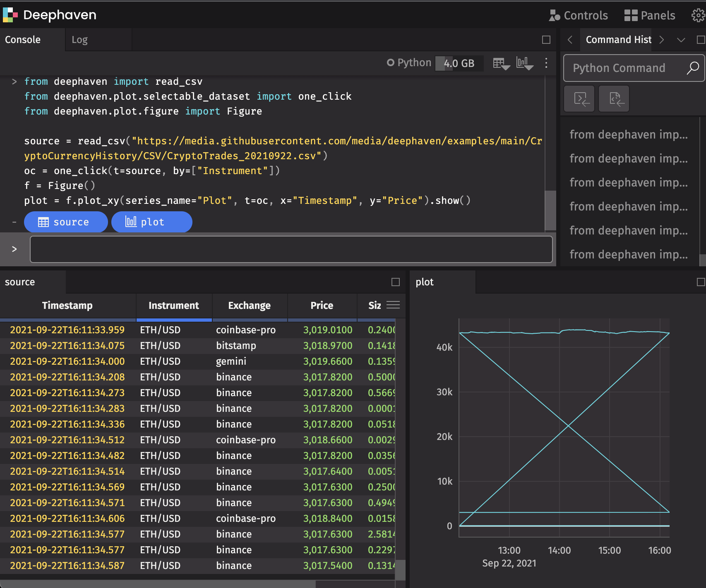Collapse the code block with the minus marker
The height and width of the screenshot is (588, 706).
pyautogui.click(x=14, y=222)
